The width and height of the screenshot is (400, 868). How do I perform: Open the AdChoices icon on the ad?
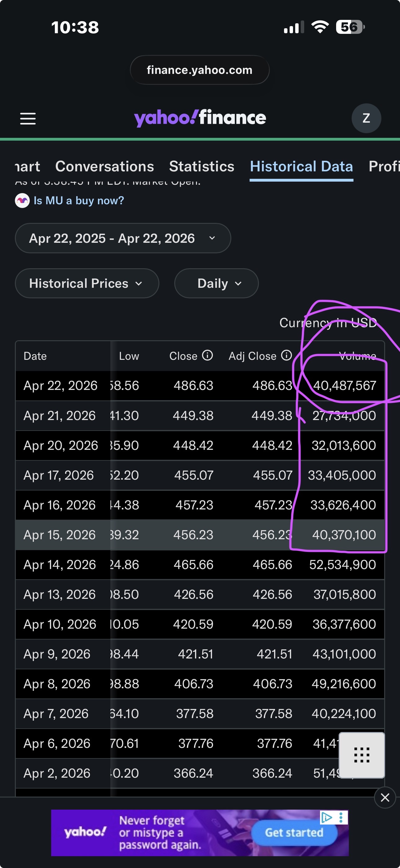[x=326, y=817]
